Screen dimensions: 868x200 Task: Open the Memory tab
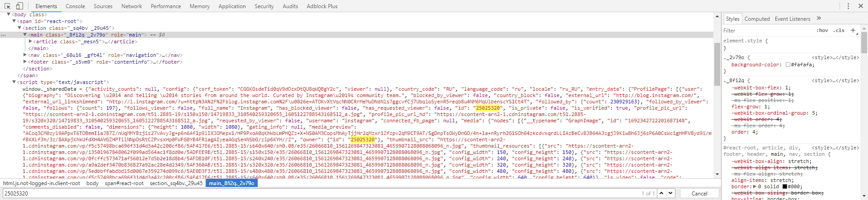200,6
